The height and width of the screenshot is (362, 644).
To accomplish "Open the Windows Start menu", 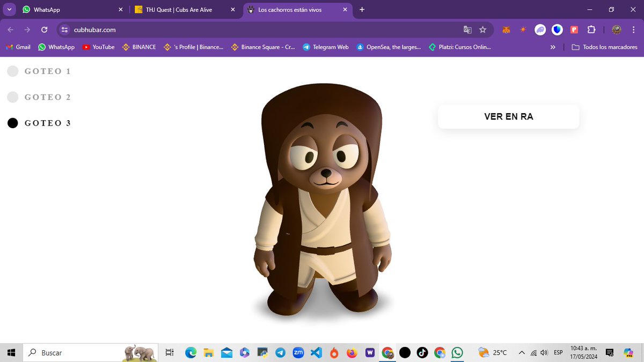I will [11, 352].
